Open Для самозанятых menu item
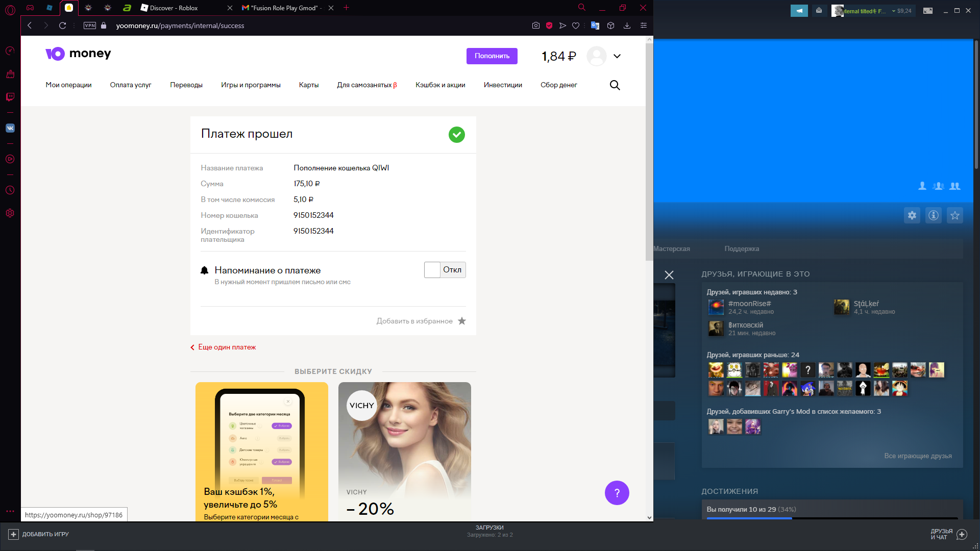980x551 pixels. click(367, 85)
